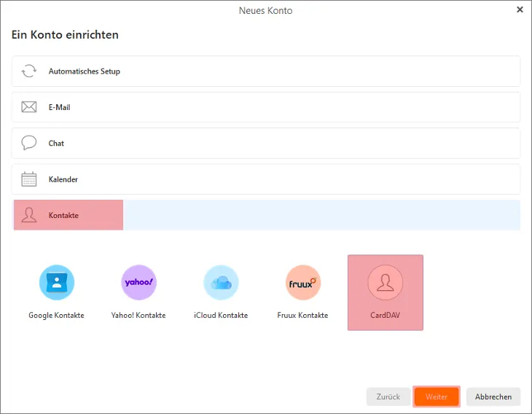
Task: Choose the Chat account type
Action: 266,143
